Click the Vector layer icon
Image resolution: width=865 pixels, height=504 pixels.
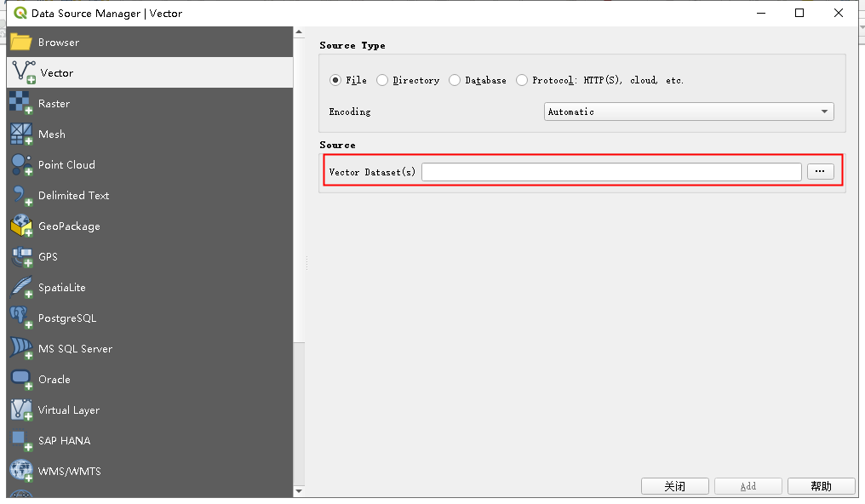[24, 72]
